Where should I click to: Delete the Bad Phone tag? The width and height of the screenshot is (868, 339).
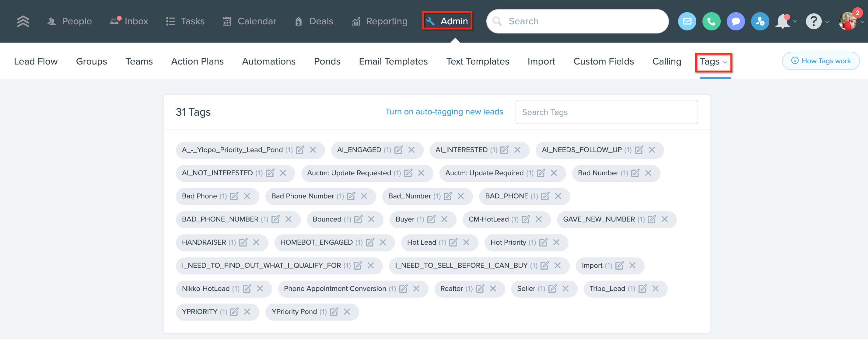click(247, 196)
